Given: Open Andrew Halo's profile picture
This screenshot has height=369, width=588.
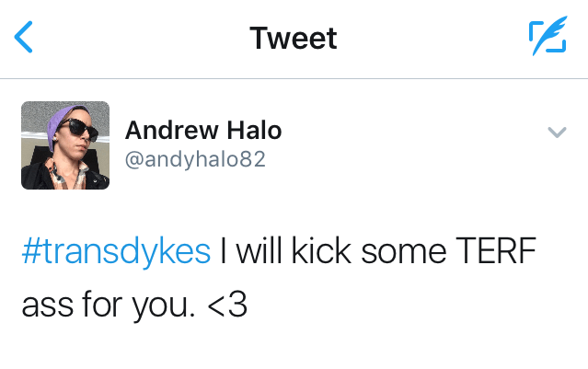Looking at the screenshot, I should (65, 145).
